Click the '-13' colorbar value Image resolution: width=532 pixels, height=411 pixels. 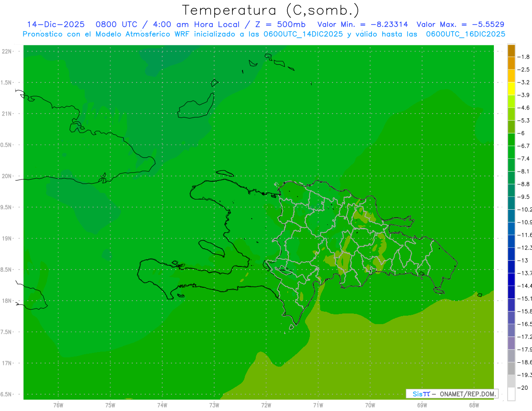click(522, 260)
